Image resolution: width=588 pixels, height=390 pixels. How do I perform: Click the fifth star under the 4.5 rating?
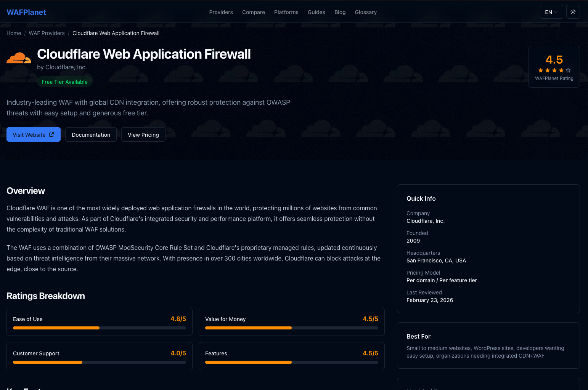click(568, 70)
